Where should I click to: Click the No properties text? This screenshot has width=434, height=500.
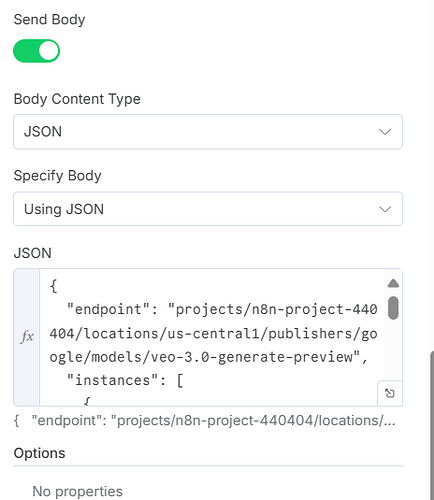coord(77,491)
